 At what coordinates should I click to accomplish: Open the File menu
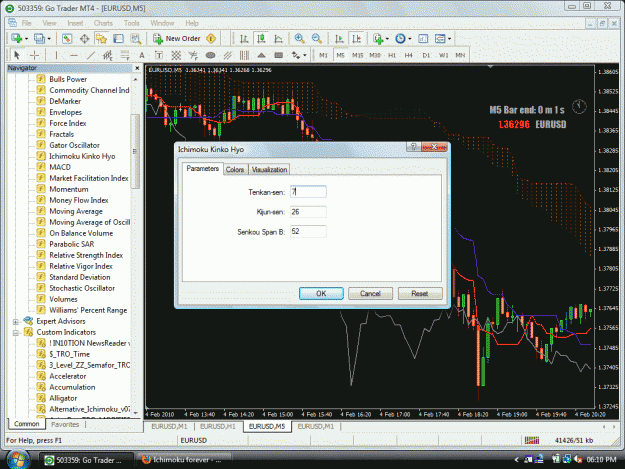(x=26, y=23)
